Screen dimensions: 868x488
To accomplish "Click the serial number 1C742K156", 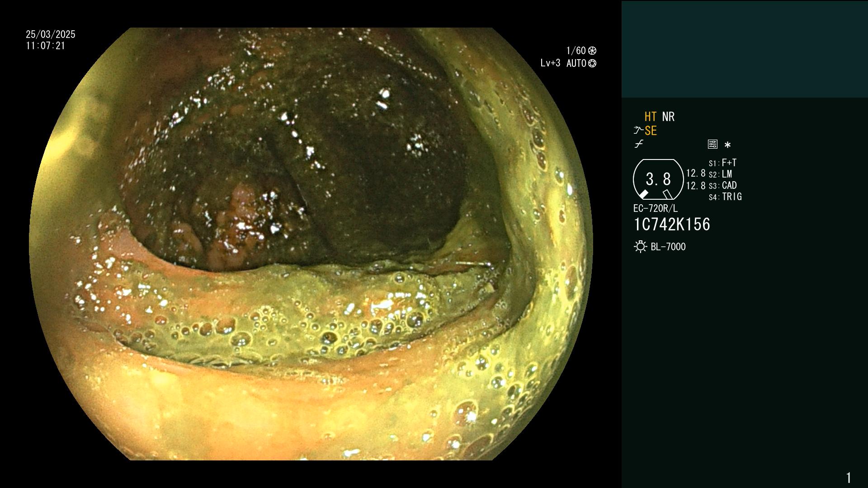I will [672, 225].
